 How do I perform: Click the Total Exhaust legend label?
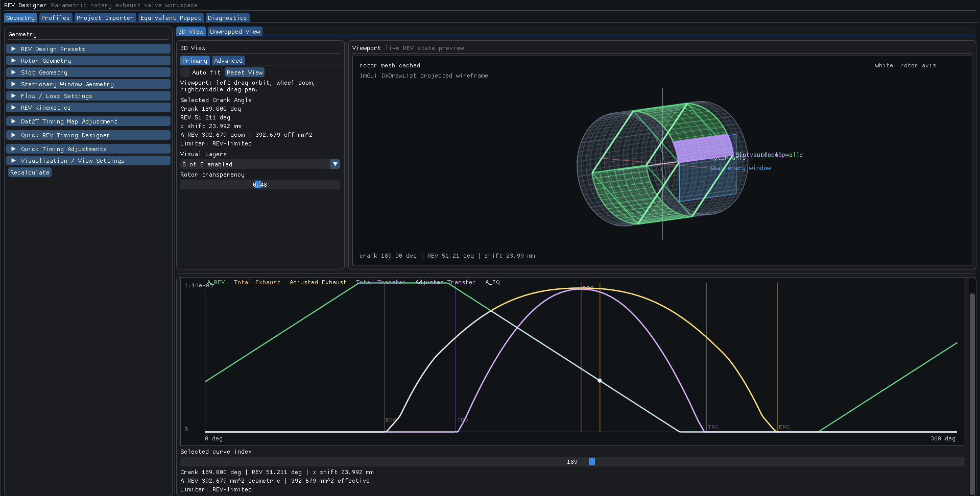pyautogui.click(x=257, y=282)
